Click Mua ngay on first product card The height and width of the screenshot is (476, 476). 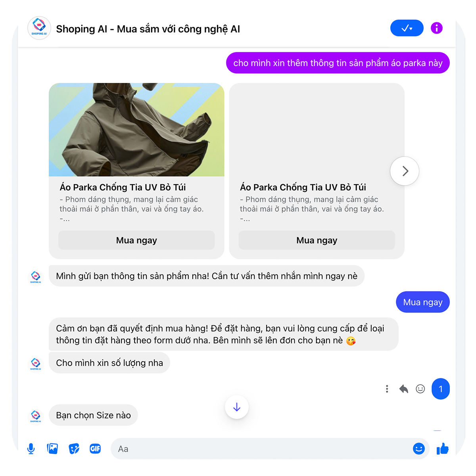(x=136, y=240)
